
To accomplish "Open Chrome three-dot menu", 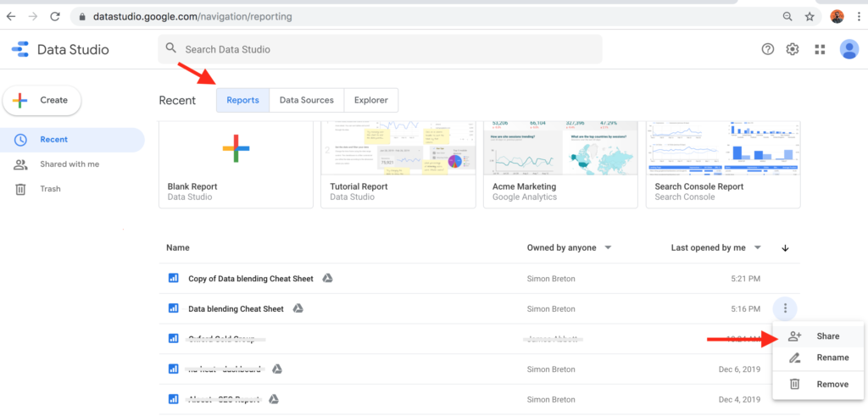I will [x=858, y=17].
